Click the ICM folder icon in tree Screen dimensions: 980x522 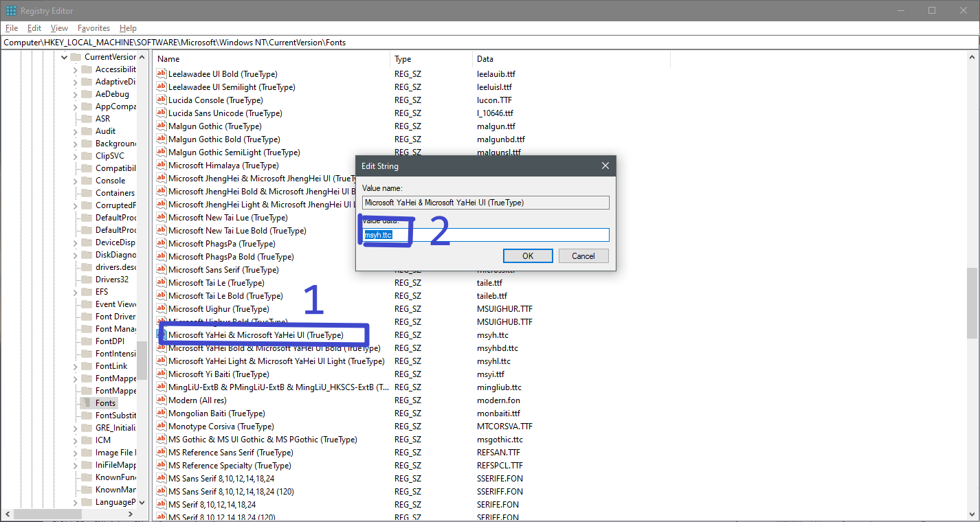tap(87, 440)
